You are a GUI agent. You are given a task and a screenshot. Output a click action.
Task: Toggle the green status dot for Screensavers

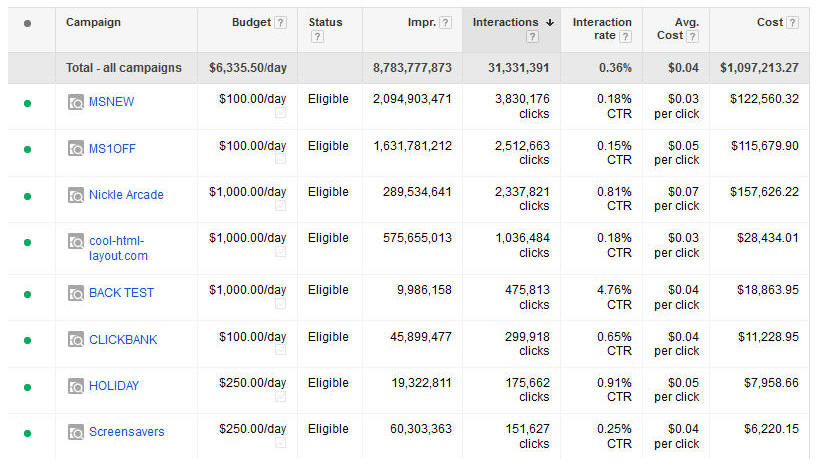27,433
